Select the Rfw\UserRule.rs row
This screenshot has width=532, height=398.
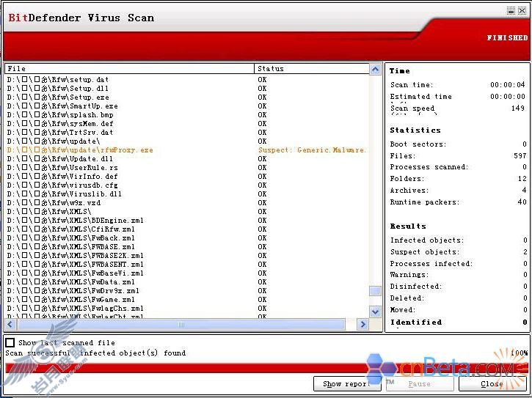187,167
